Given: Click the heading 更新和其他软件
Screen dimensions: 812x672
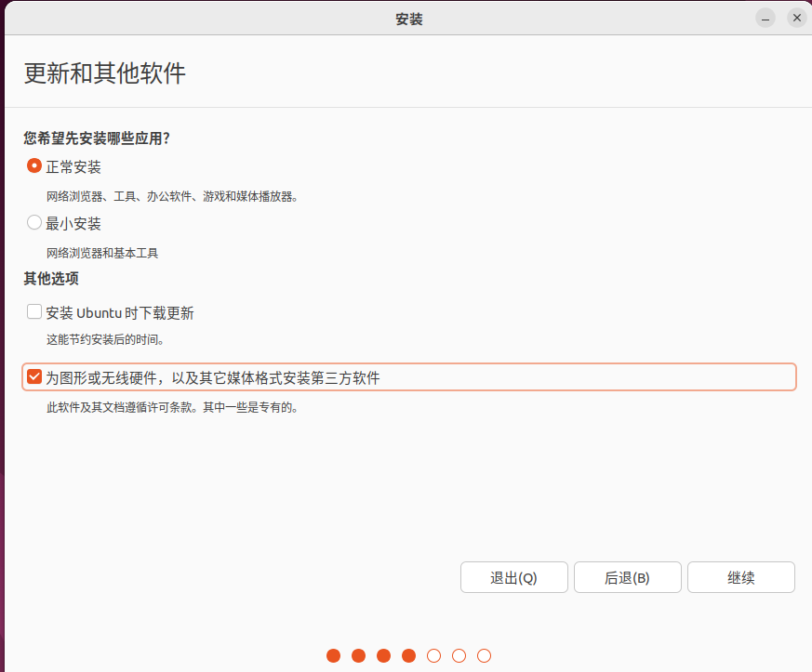Looking at the screenshot, I should click(x=104, y=72).
